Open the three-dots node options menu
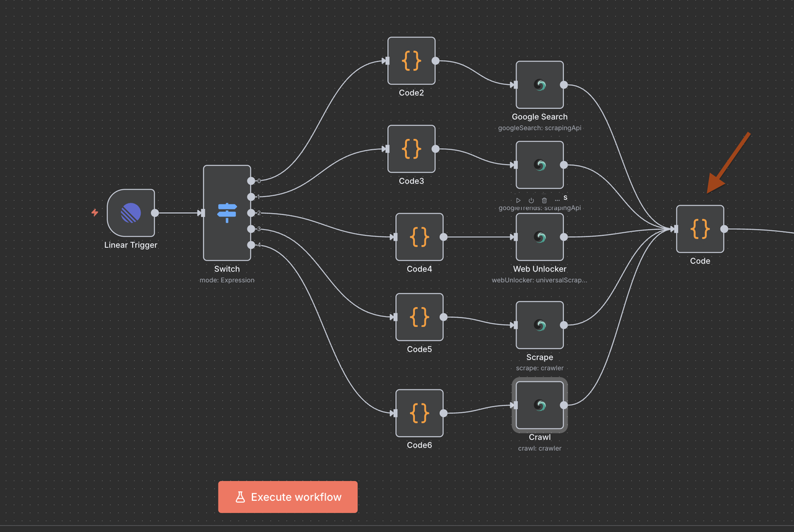Viewport: 794px width, 532px height. coord(557,200)
